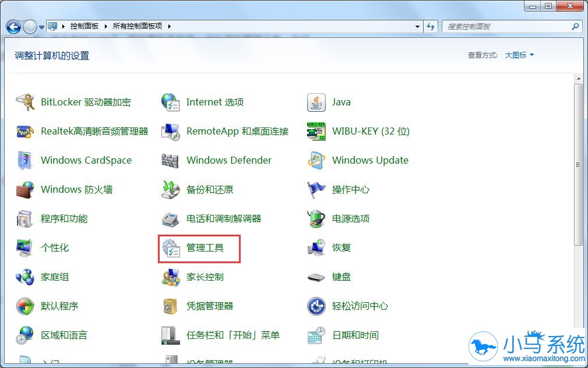Image resolution: width=588 pixels, height=368 pixels.
Task: Open the 管理工具 gear icon
Action: 171,247
